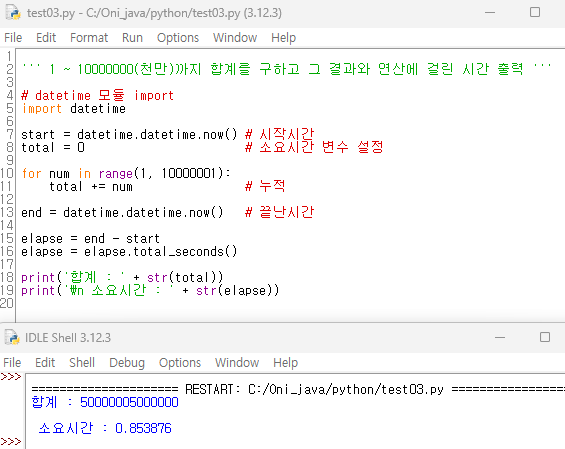The image size is (565, 449).
Task: Open the Edit menu in IDLE Shell
Action: click(x=45, y=363)
